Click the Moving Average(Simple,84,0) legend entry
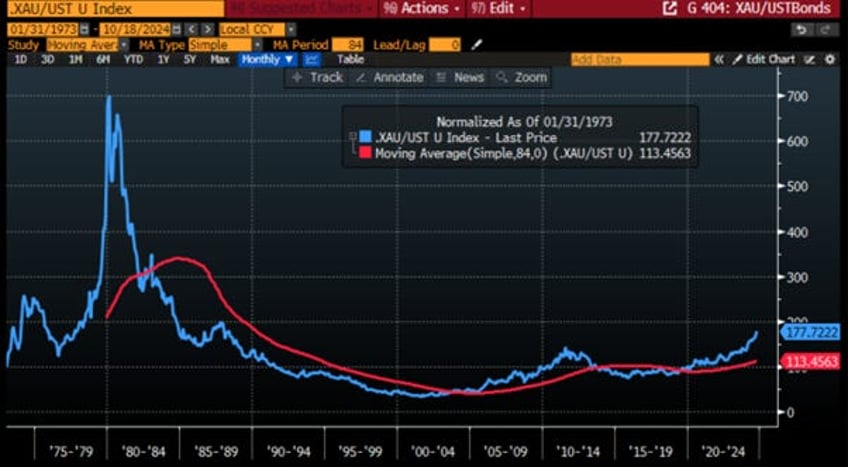The height and width of the screenshot is (467, 848). [504, 153]
